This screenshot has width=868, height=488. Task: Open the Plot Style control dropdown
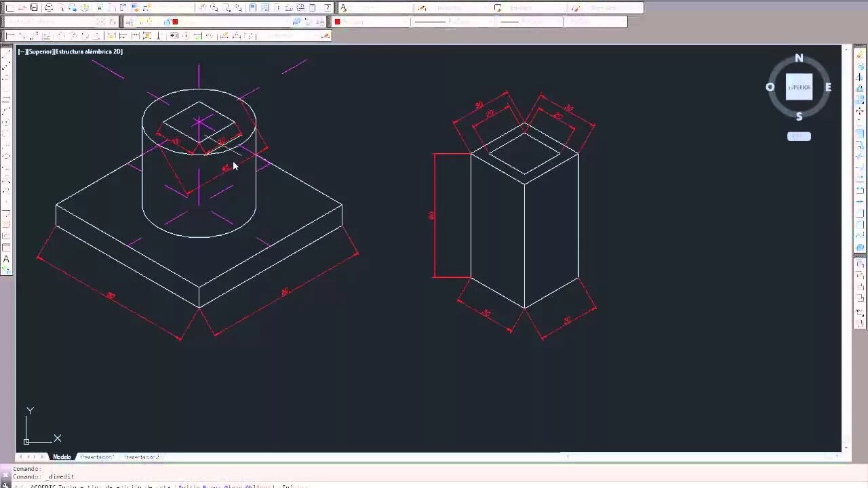595,22
